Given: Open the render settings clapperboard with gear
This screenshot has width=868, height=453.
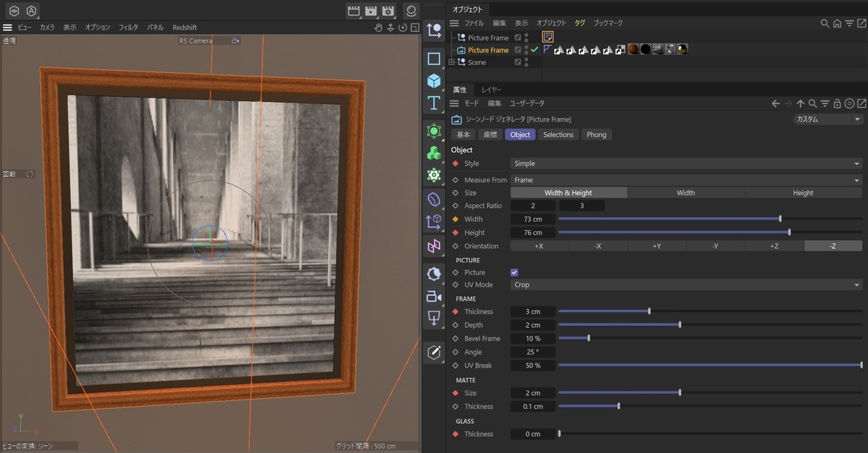Looking at the screenshot, I should 388,11.
